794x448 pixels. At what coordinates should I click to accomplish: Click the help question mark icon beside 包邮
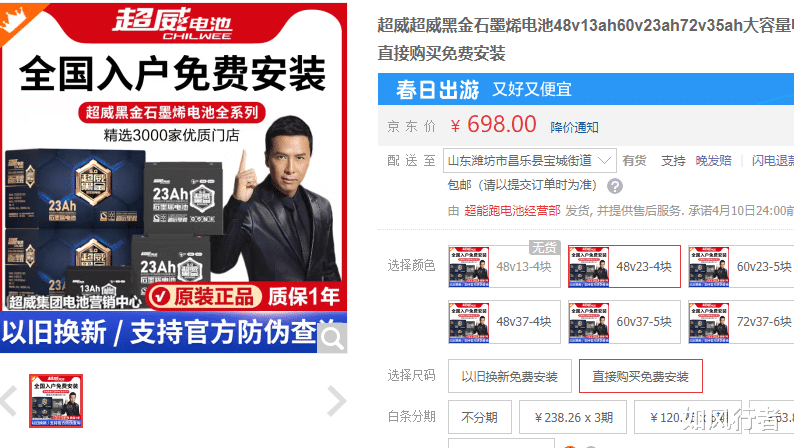coord(615,186)
